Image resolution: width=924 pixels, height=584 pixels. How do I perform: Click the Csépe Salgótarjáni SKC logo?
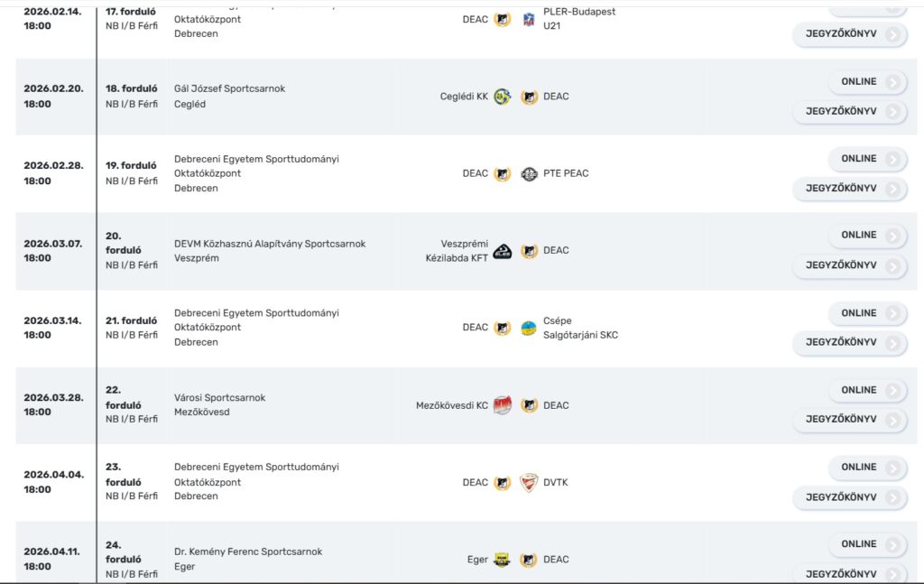[x=529, y=328]
